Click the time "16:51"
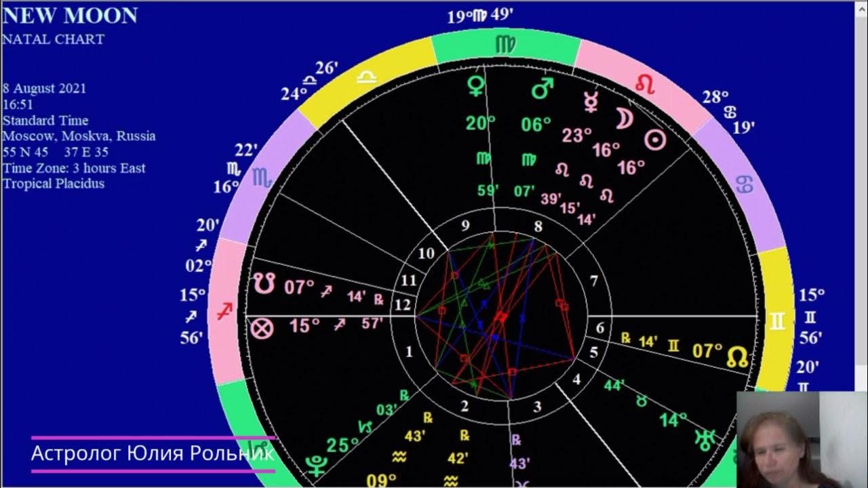Image resolution: width=868 pixels, height=488 pixels. (x=18, y=105)
